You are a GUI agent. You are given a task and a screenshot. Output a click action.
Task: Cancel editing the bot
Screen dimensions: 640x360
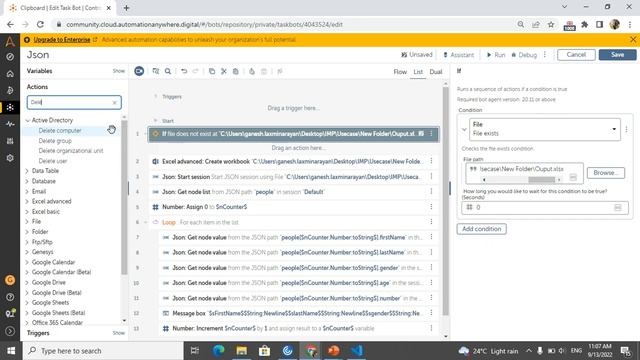coord(576,55)
